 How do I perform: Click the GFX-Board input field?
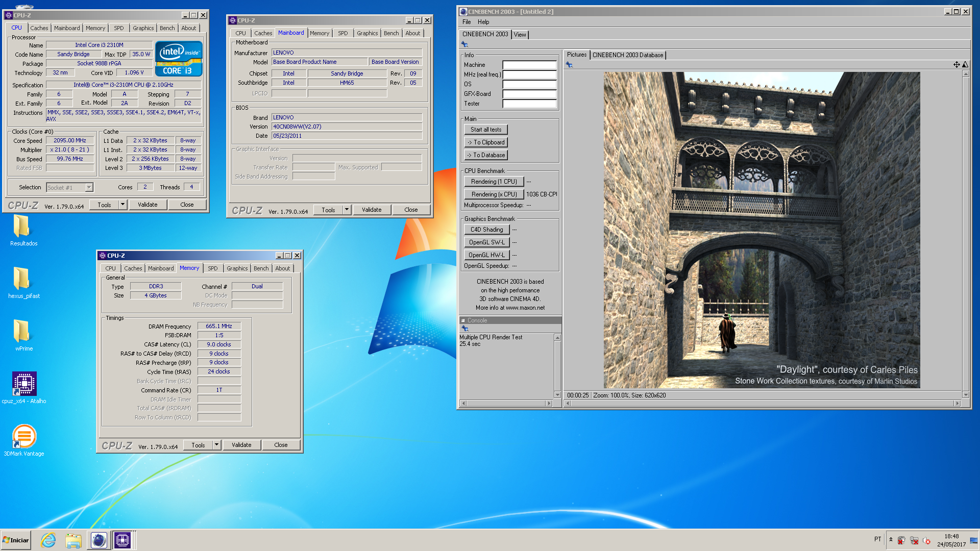click(x=529, y=94)
